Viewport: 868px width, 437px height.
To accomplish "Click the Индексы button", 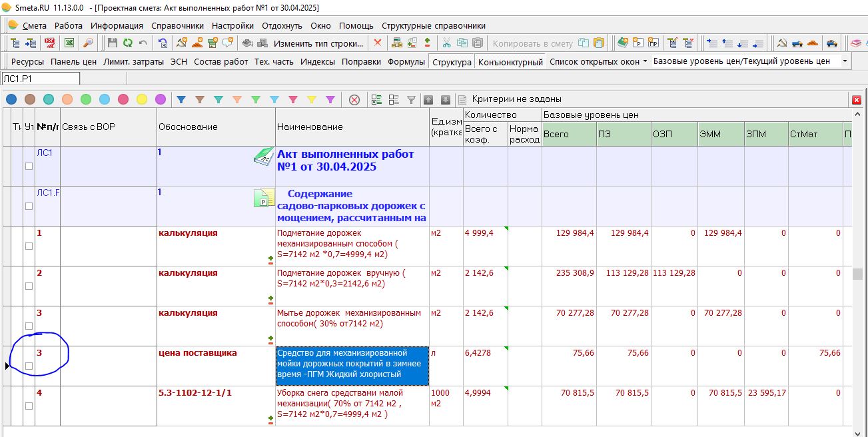I will tap(318, 61).
